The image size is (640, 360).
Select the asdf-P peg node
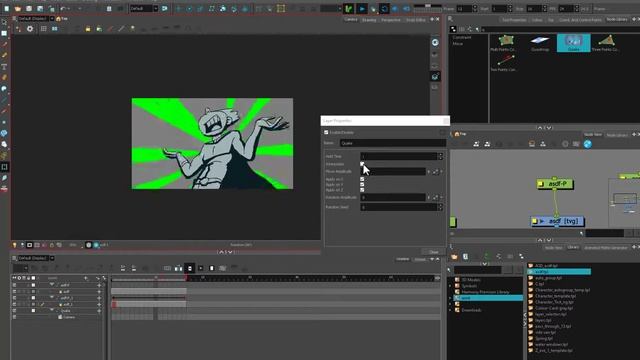coord(555,184)
